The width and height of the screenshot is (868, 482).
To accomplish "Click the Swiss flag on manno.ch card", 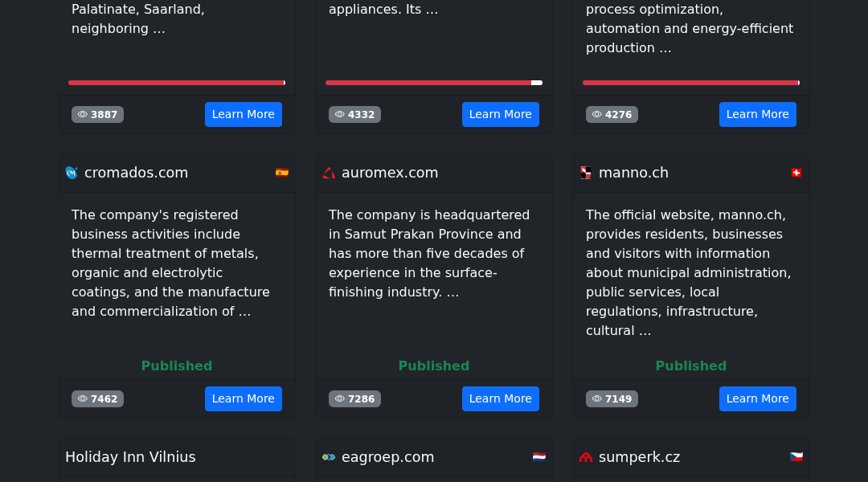I will click(x=796, y=173).
